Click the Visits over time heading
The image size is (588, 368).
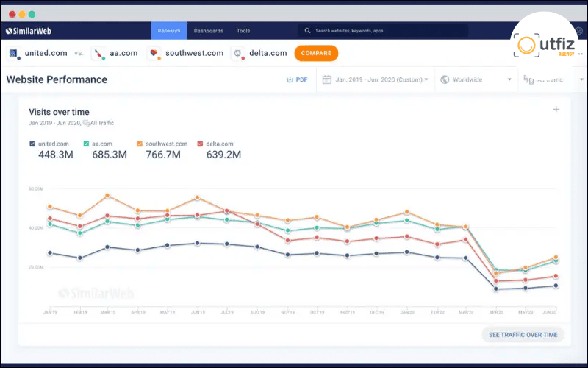pyautogui.click(x=59, y=112)
